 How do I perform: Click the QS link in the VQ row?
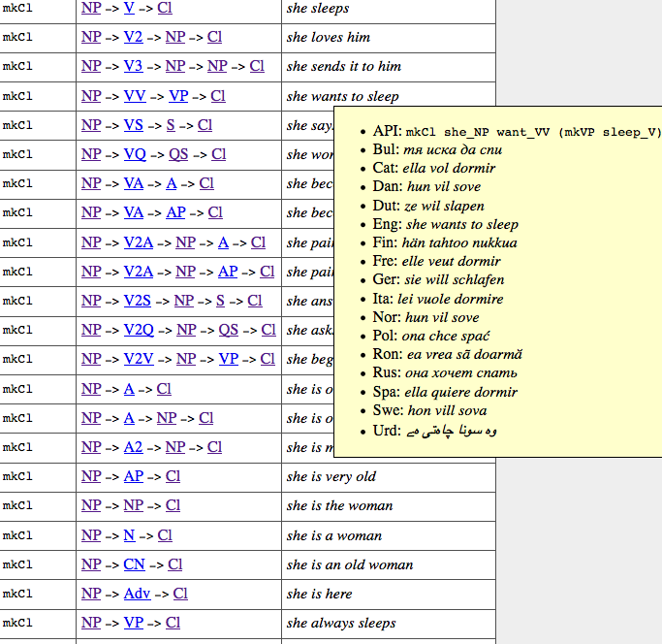(178, 153)
